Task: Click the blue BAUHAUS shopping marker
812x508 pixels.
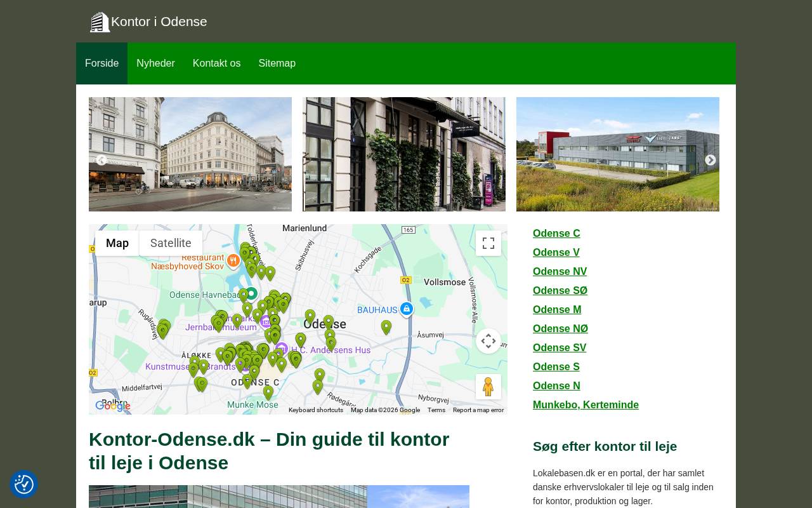Action: 407,309
